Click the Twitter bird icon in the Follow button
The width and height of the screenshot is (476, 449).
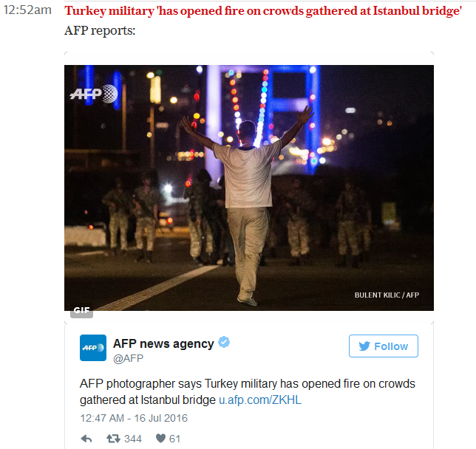pos(364,346)
